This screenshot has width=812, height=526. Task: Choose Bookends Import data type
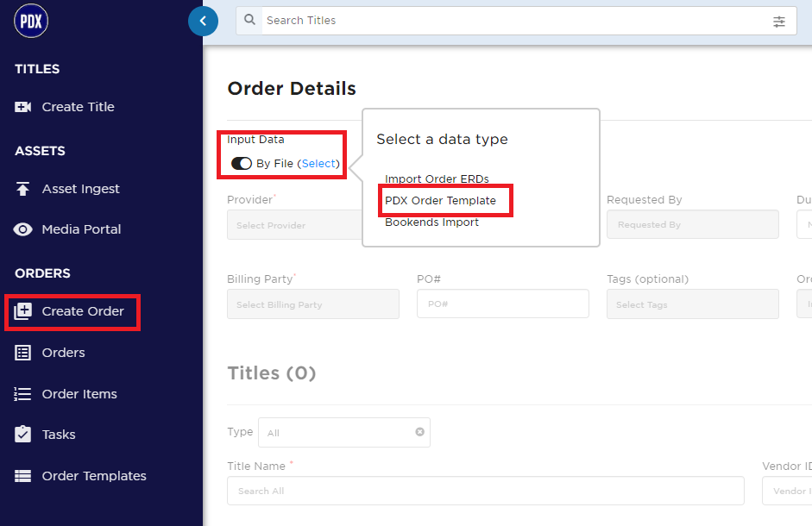pyautogui.click(x=432, y=222)
